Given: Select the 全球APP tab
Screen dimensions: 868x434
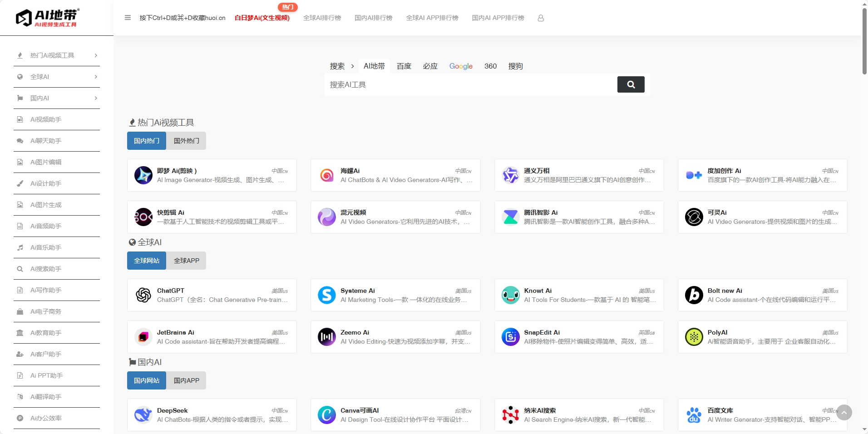Looking at the screenshot, I should 186,261.
